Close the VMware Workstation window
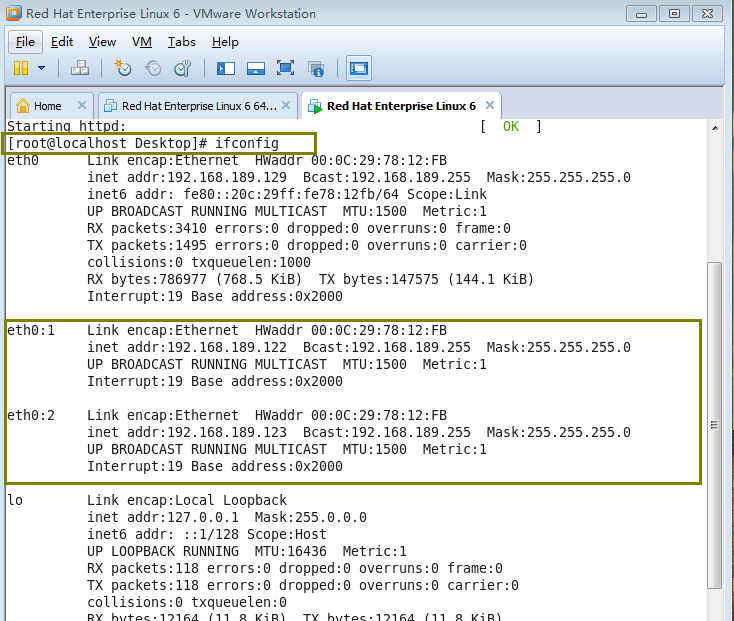This screenshot has height=621, width=734. click(x=707, y=14)
